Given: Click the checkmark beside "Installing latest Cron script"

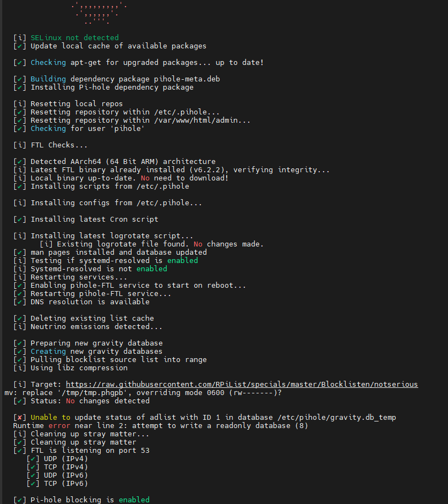Looking at the screenshot, I should coord(20,220).
